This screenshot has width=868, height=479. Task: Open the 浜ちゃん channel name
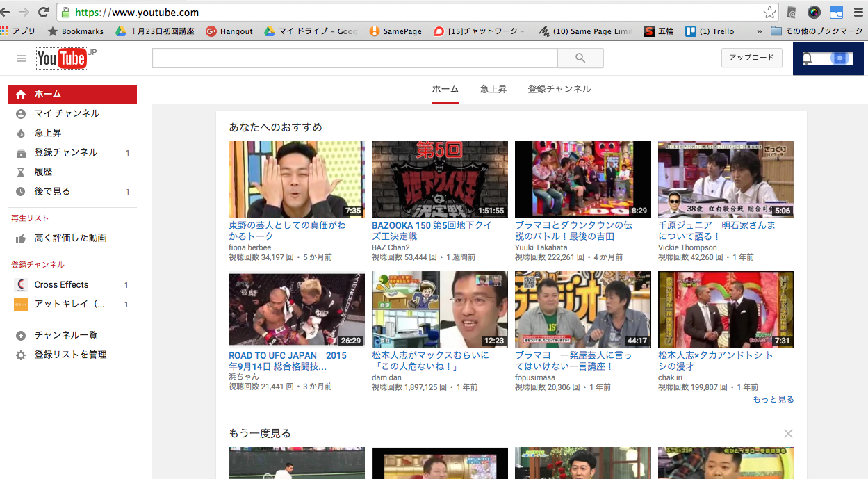(244, 377)
